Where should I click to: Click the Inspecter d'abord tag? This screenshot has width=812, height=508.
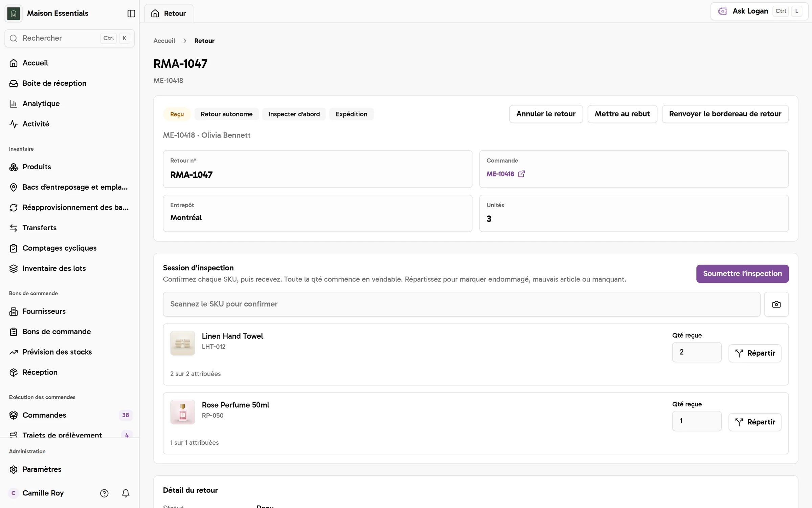click(294, 114)
